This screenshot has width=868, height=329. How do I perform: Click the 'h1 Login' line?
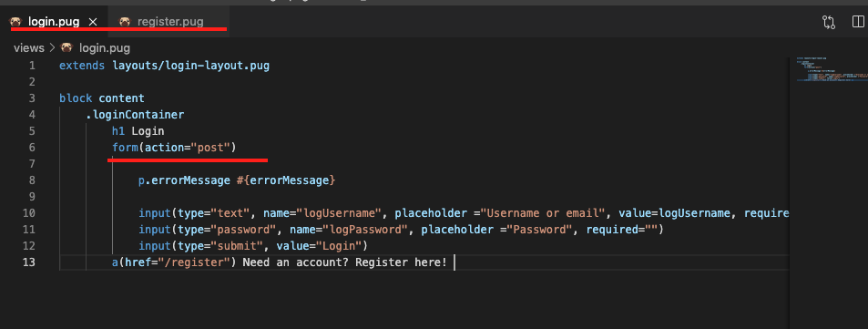[x=138, y=131]
